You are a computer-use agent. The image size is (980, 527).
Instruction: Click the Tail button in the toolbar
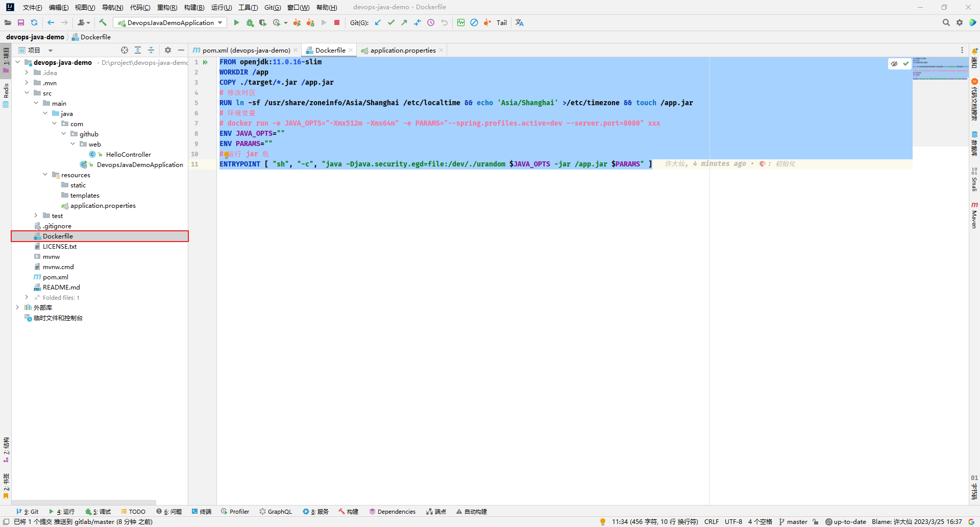[x=502, y=22]
